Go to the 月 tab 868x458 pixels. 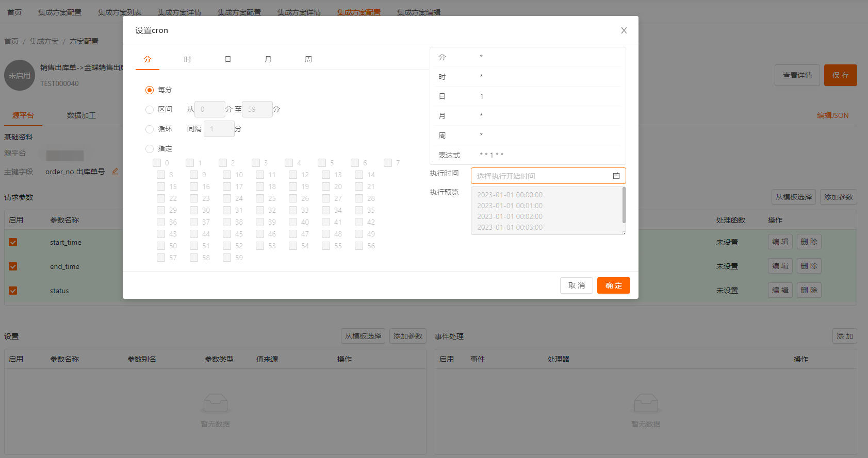[x=268, y=59]
